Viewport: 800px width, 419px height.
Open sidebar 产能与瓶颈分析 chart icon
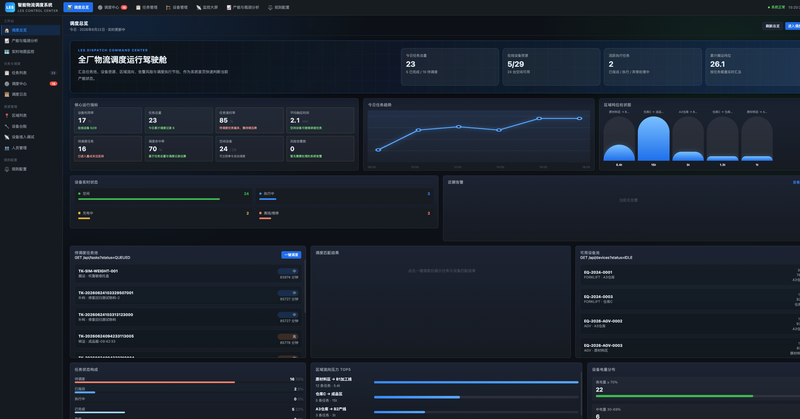tap(7, 41)
